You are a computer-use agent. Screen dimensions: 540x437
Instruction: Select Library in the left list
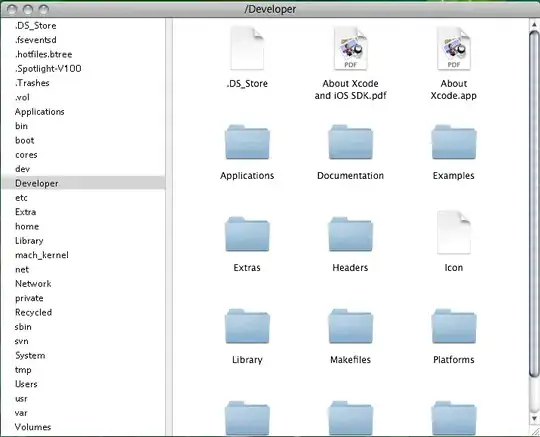point(29,241)
